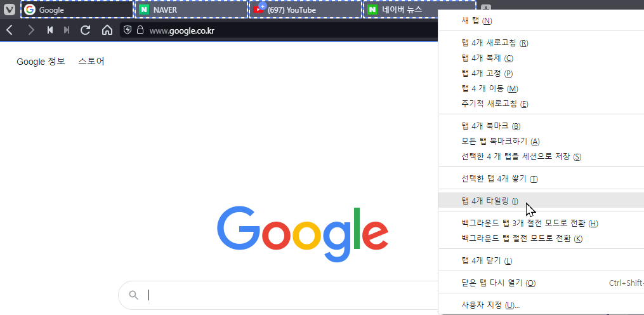Viewport: 644px width, 315px height.
Task: Open the 스토어 link
Action: click(x=91, y=62)
